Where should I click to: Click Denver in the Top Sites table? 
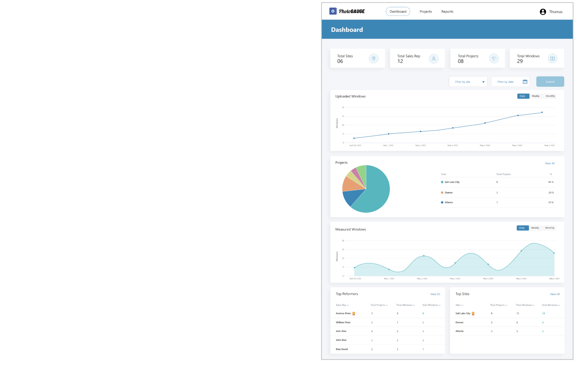[459, 322]
